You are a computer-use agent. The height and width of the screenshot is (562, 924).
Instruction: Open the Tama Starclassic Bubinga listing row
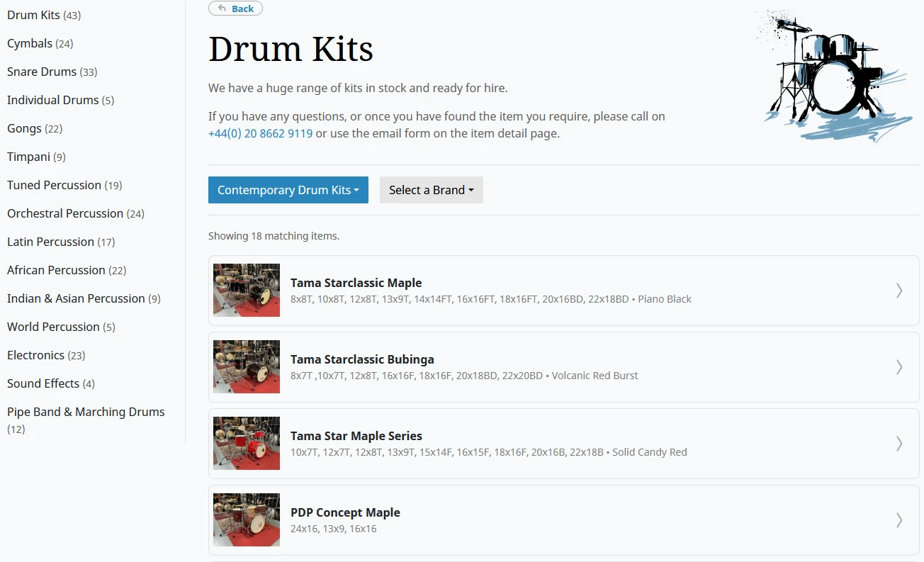click(496, 366)
